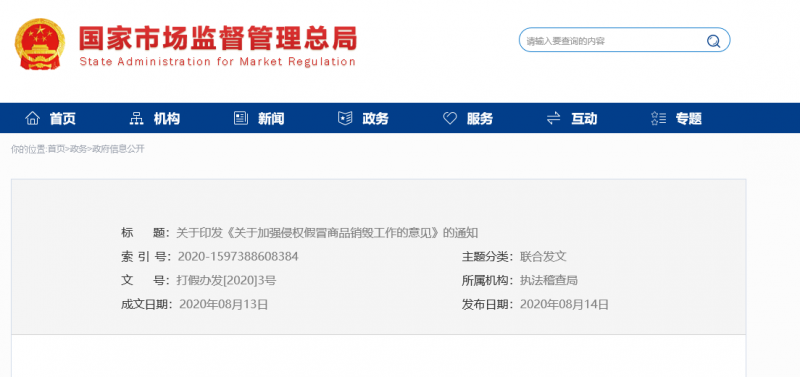Viewport: 800px width, 377px height.
Task: Click the list icon beside 专题
Action: (658, 118)
